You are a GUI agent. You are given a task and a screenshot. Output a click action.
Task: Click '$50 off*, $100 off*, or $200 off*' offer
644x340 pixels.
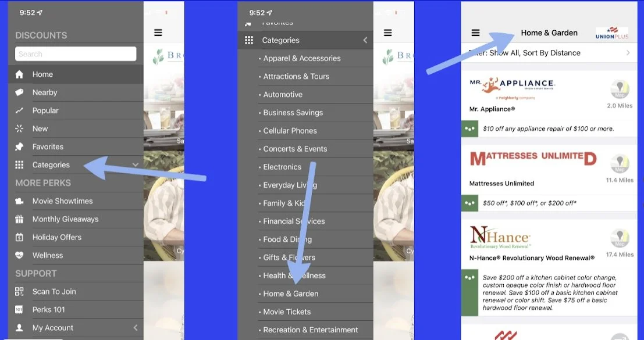click(529, 203)
